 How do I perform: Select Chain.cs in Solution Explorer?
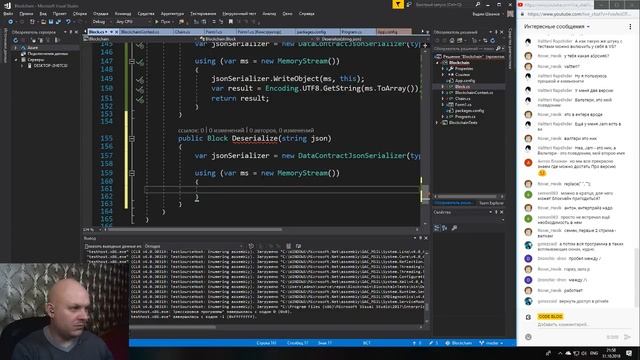click(x=462, y=99)
